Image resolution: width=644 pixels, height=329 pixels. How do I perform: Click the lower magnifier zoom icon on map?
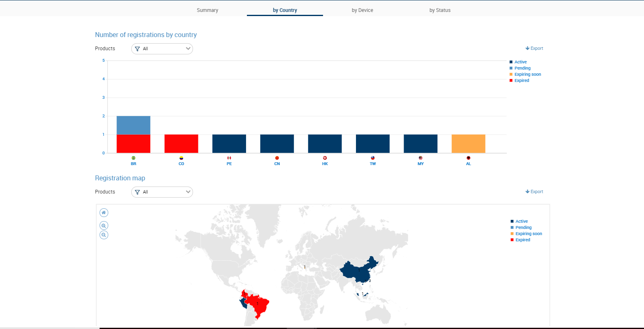click(104, 235)
